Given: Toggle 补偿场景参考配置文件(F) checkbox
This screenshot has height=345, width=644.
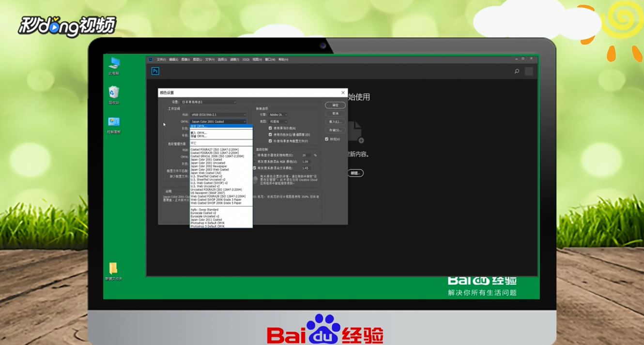Looking at the screenshot, I should [x=270, y=141].
